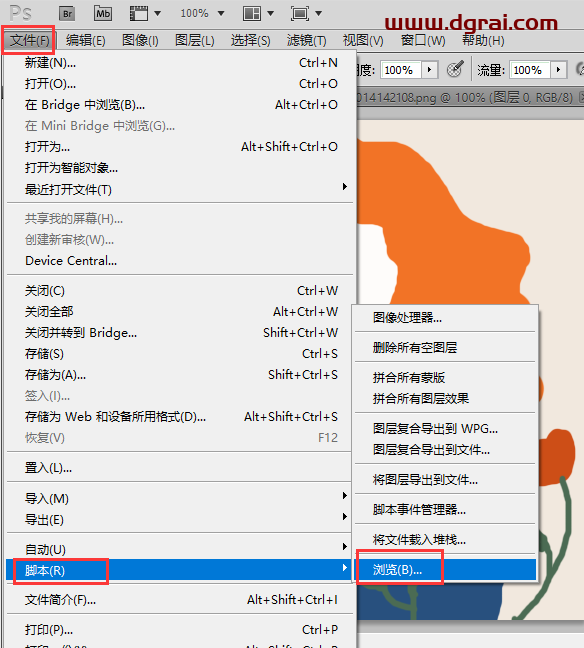
Task: Select 图层复合导出到 WPG...
Action: pos(445,429)
